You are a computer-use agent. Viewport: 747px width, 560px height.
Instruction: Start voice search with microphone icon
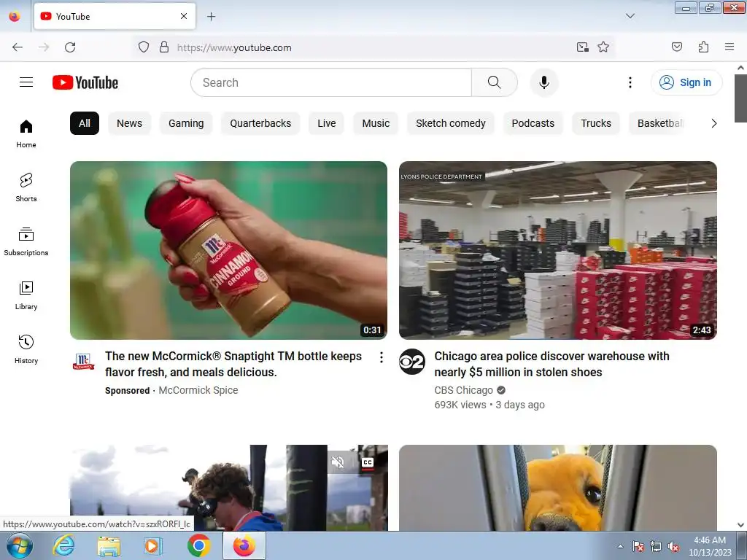544,82
